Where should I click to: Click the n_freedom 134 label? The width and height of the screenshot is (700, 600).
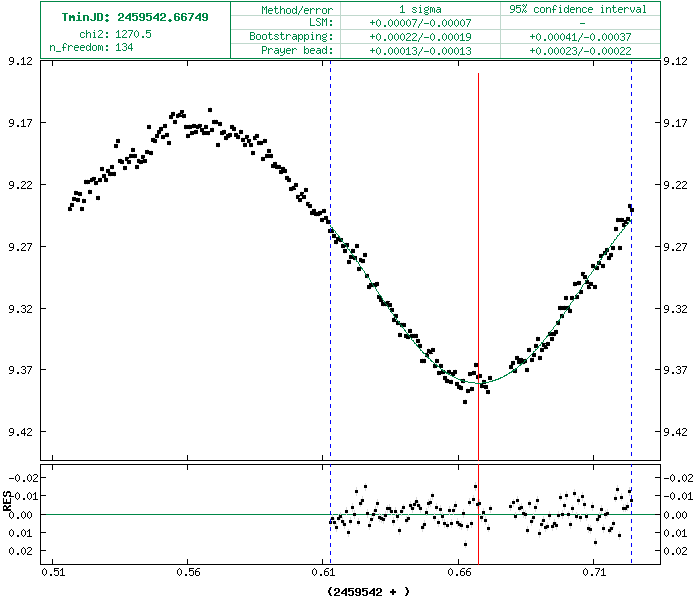click(90, 47)
